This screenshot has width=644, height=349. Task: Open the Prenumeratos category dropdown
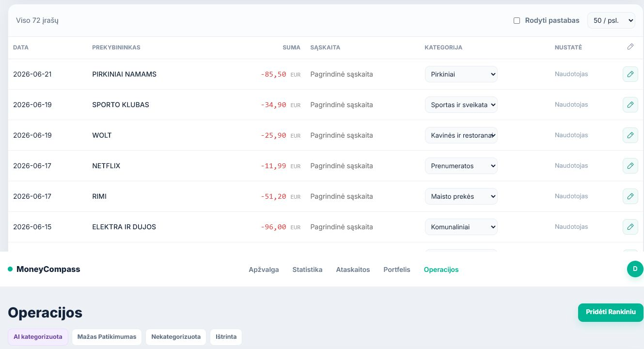click(x=461, y=166)
